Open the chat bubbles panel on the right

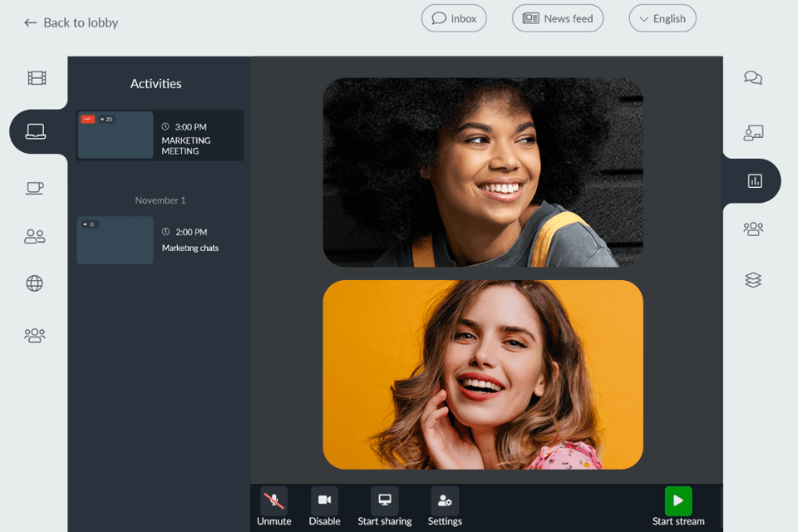[x=752, y=77]
